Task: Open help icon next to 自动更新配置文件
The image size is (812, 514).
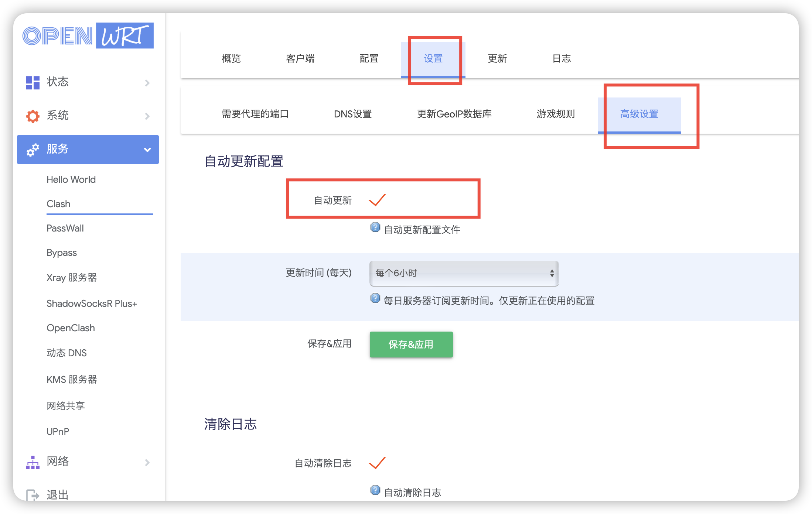Action: pos(375,228)
